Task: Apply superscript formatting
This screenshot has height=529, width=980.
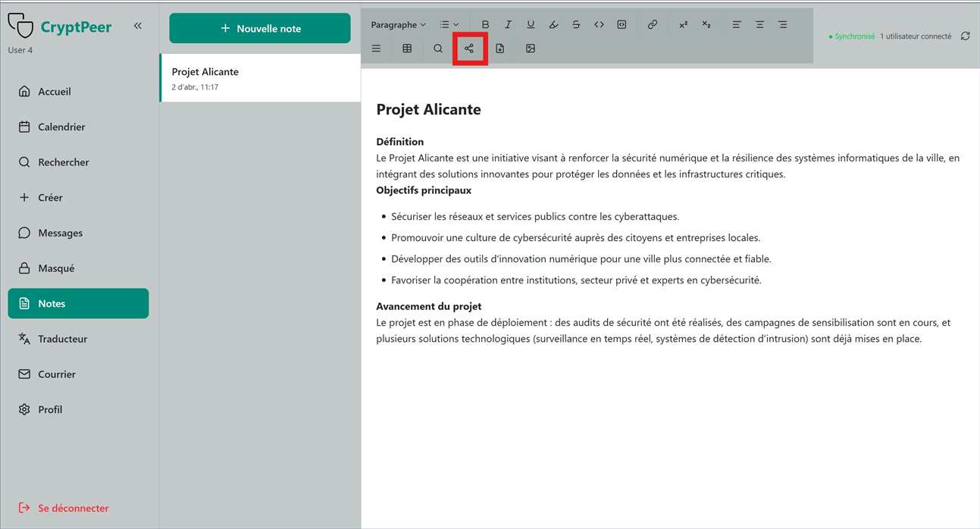Action: (x=682, y=23)
